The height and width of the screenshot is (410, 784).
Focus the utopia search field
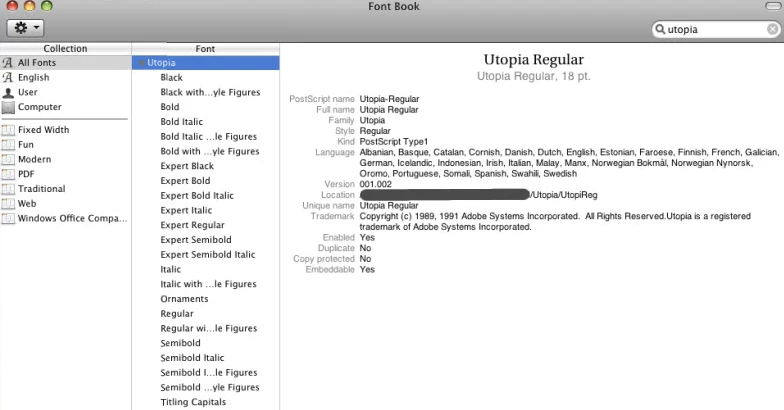tap(716, 30)
